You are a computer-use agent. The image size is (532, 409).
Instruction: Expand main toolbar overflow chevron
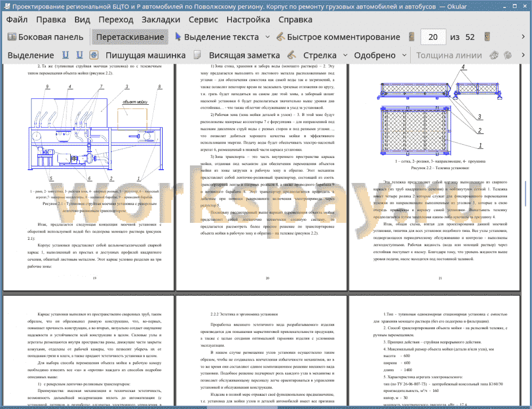[523, 37]
